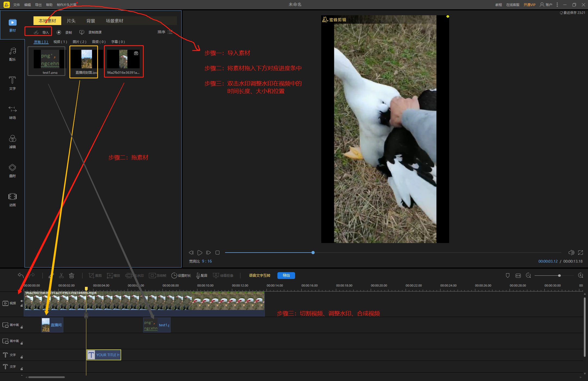
Task: Switch to the 片头 tab
Action: tap(71, 21)
